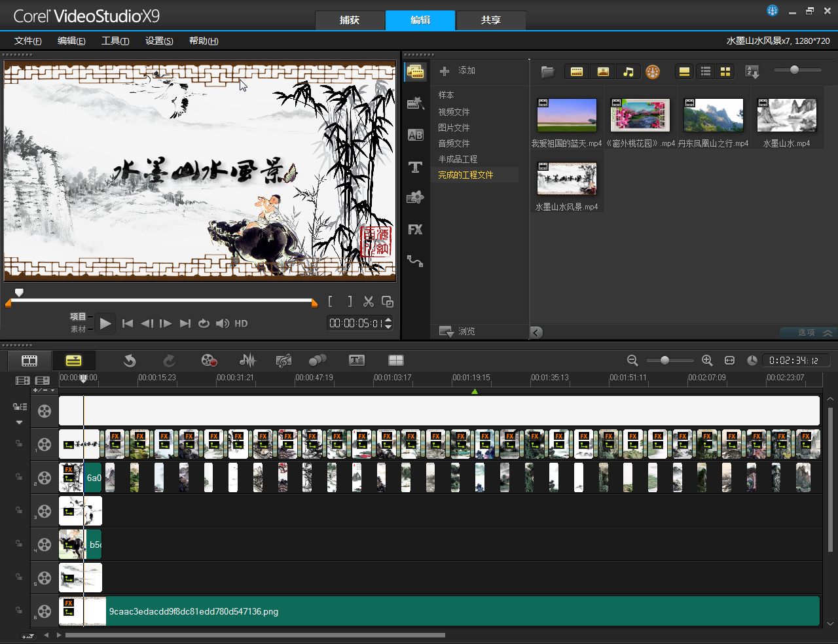Expand ripple editing options arrow
Viewport: 838px width, 644px height.
pyautogui.click(x=20, y=422)
